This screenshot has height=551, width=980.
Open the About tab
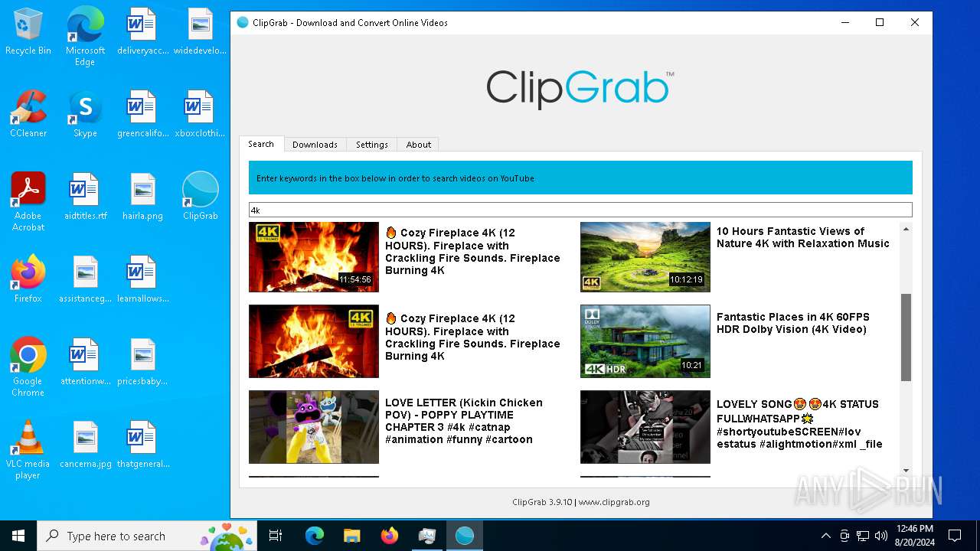coord(419,145)
